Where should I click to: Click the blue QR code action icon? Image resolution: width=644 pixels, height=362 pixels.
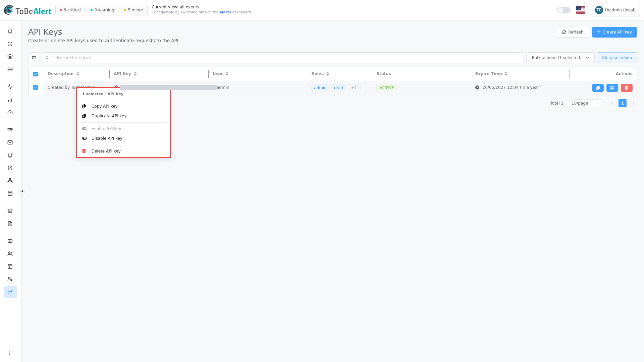tap(612, 88)
